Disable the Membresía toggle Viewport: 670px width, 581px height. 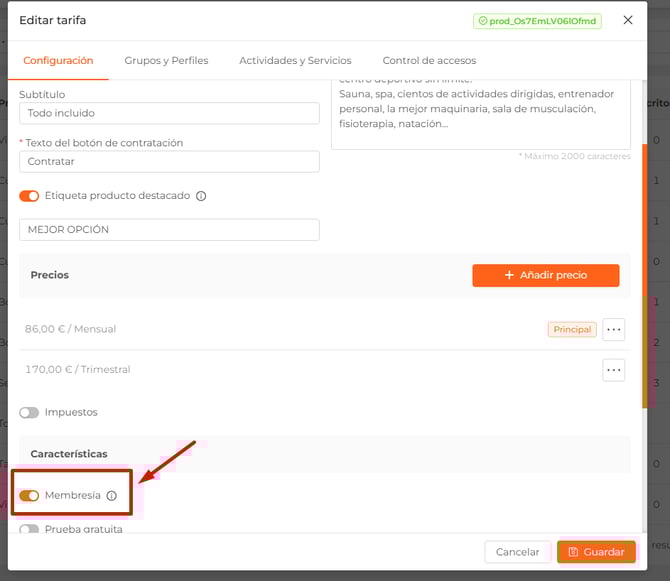(x=29, y=495)
